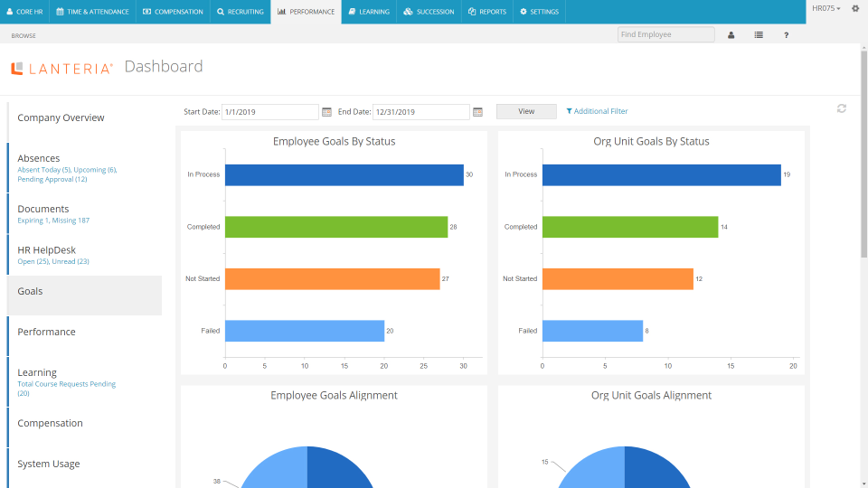Open the Core HR menu
The height and width of the screenshot is (488, 868).
tap(25, 12)
